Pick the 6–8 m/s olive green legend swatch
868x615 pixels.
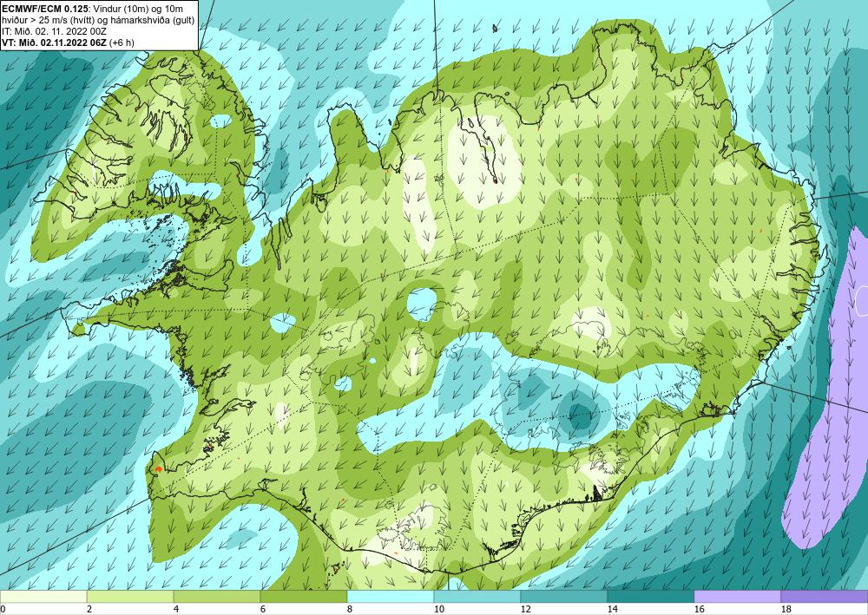point(304,596)
